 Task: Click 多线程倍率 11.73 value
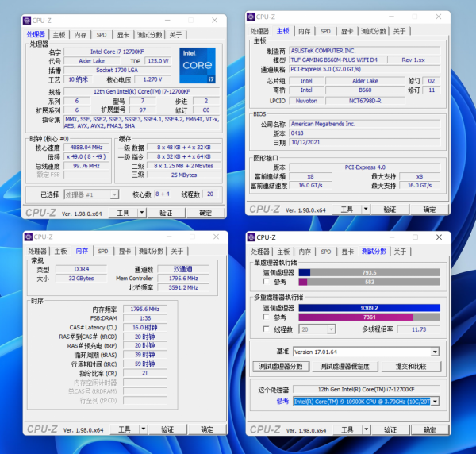[x=419, y=329]
